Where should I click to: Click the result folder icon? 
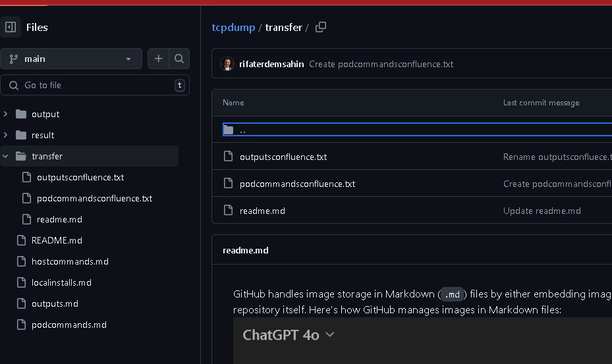[21, 135]
